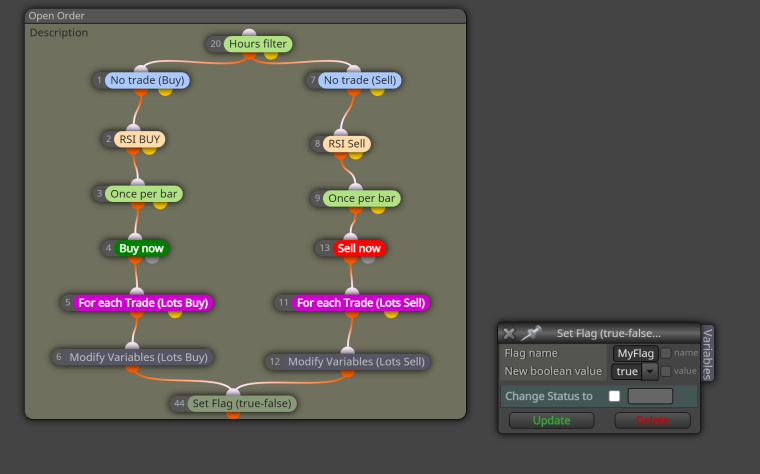The image size is (760, 474).
Task: Click the block number 11 badge
Action: coord(284,302)
